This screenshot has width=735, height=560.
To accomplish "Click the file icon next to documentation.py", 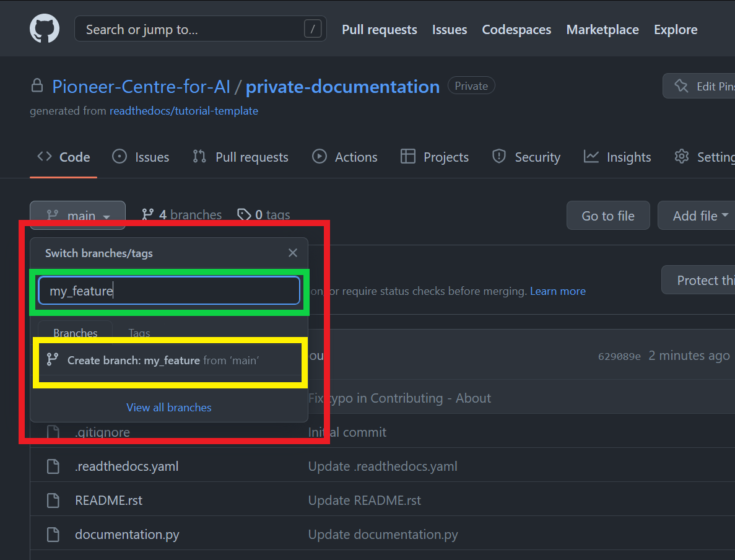I will point(53,535).
